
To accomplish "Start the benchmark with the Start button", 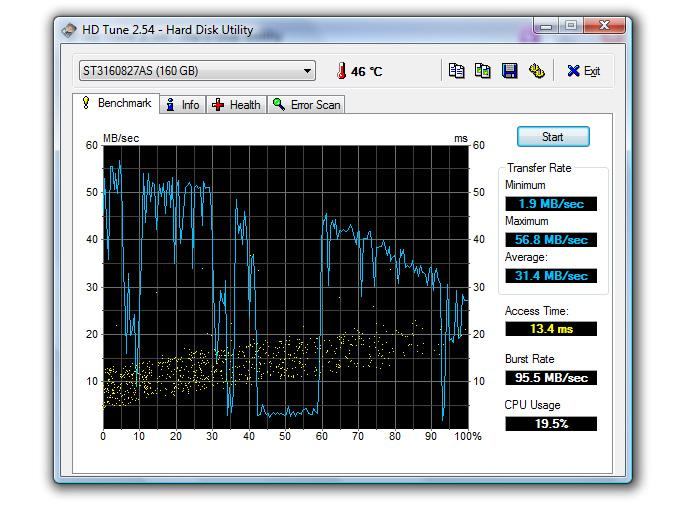I will [553, 137].
